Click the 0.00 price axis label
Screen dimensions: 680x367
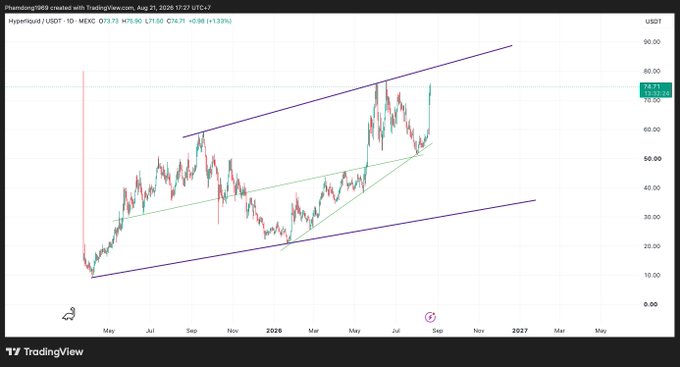[x=651, y=305]
